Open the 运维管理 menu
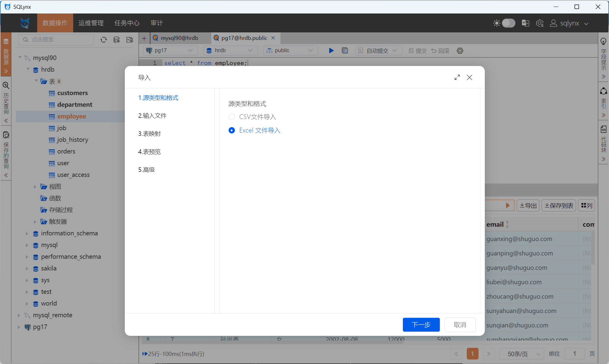 91,23
